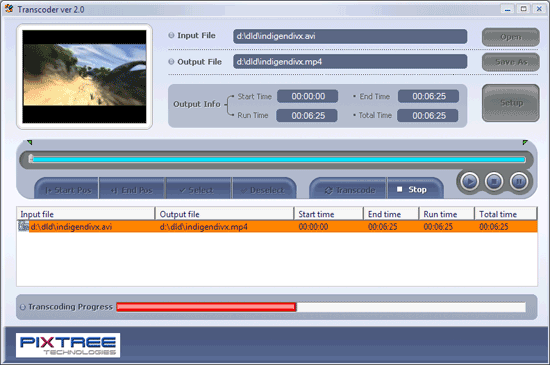Click the Play button in playback controls
Screen dimensions: 550x365
coord(469,181)
